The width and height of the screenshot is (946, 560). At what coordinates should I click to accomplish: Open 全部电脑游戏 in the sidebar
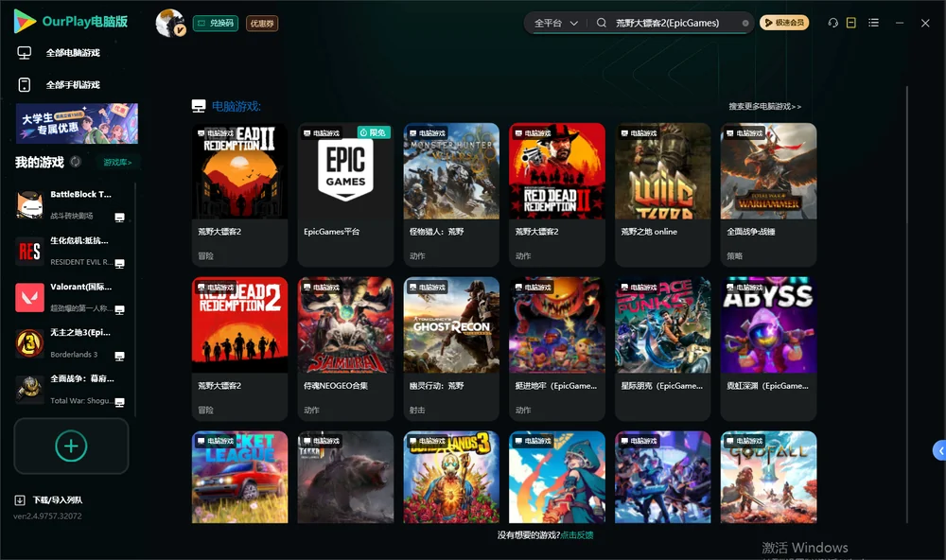pyautogui.click(x=59, y=53)
